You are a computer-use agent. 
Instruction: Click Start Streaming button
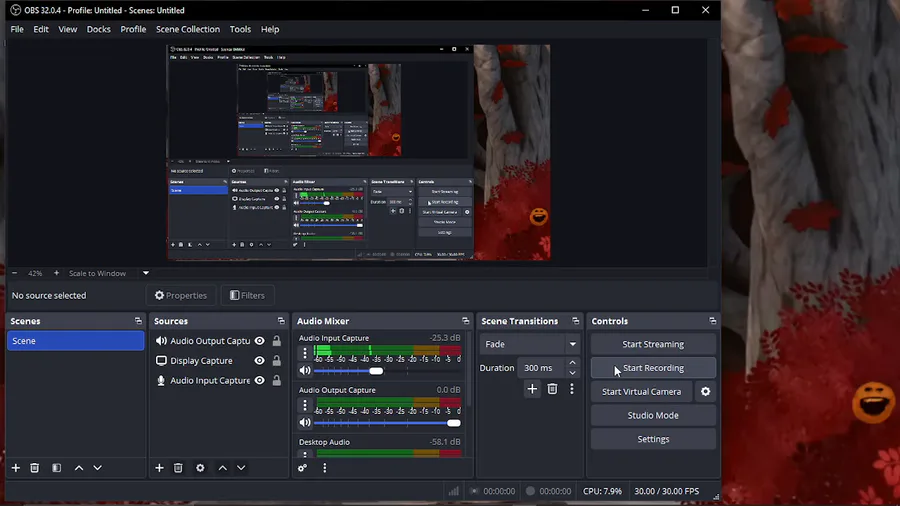point(653,344)
